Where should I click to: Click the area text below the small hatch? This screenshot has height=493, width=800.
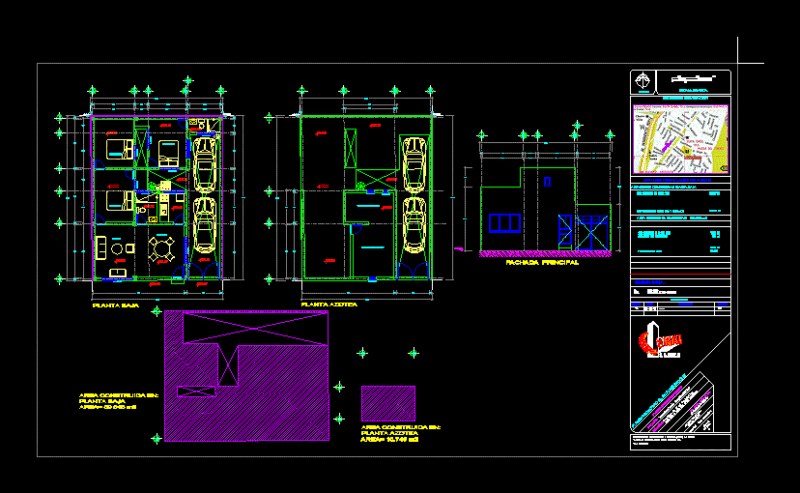401,433
